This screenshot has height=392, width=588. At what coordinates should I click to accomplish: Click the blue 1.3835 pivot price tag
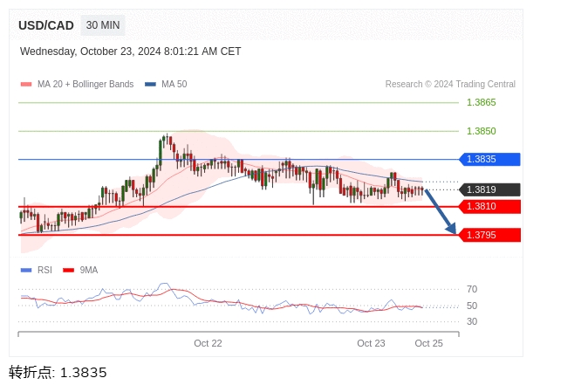click(489, 160)
